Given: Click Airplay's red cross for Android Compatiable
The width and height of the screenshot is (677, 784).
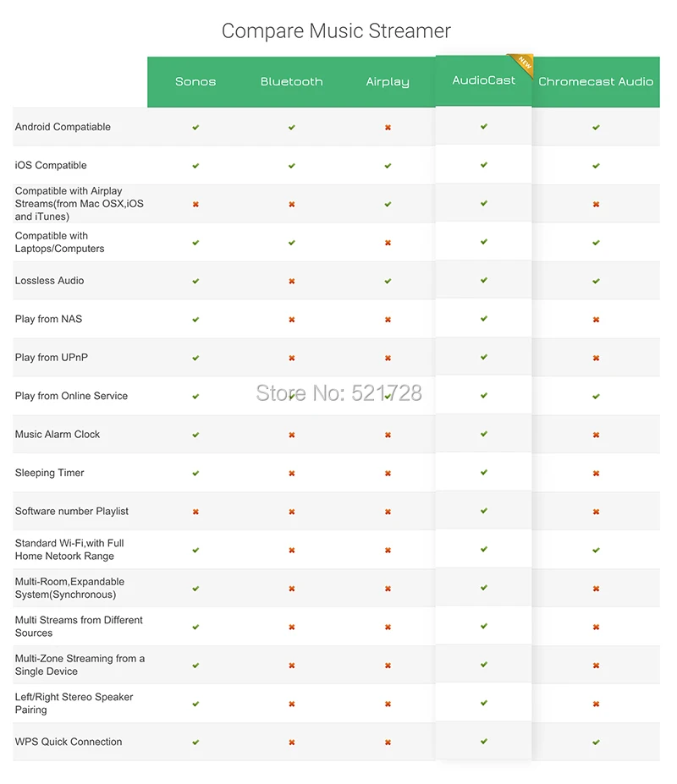Looking at the screenshot, I should pos(388,128).
